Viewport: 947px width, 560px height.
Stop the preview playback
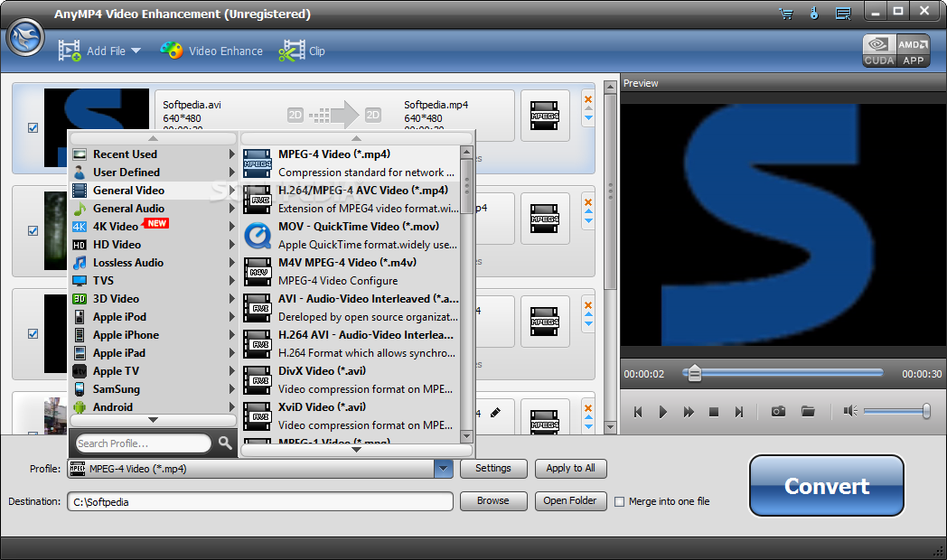pyautogui.click(x=713, y=412)
